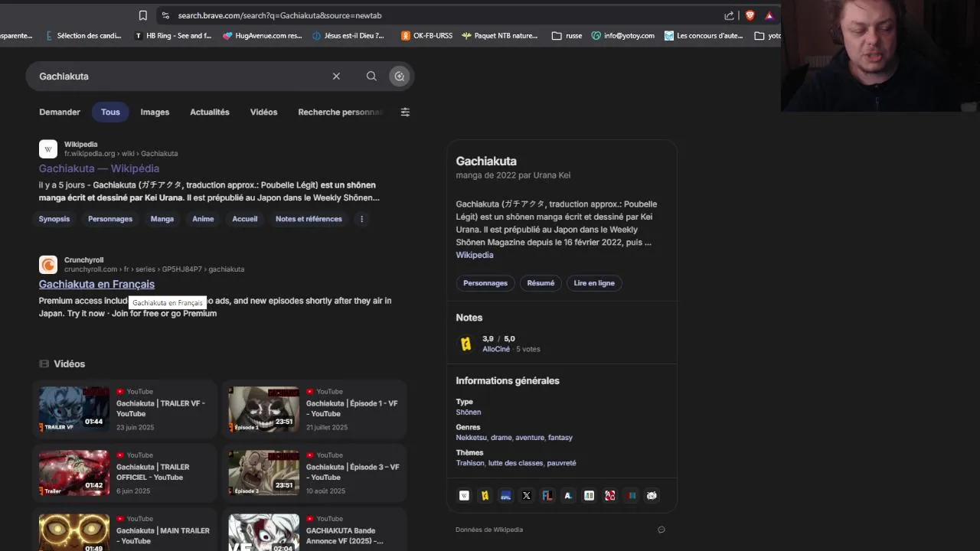Click the AlloCiné rating logo under Notes

[x=465, y=344]
